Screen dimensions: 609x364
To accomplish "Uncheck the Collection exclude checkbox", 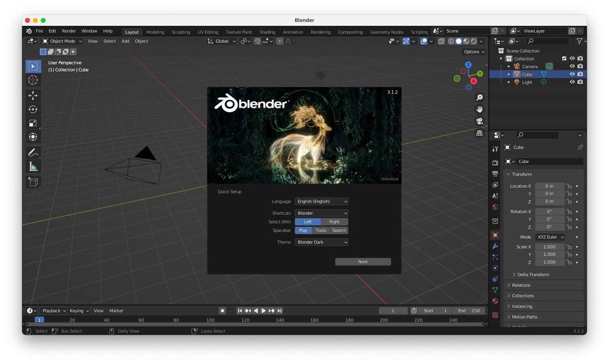I will coord(564,58).
